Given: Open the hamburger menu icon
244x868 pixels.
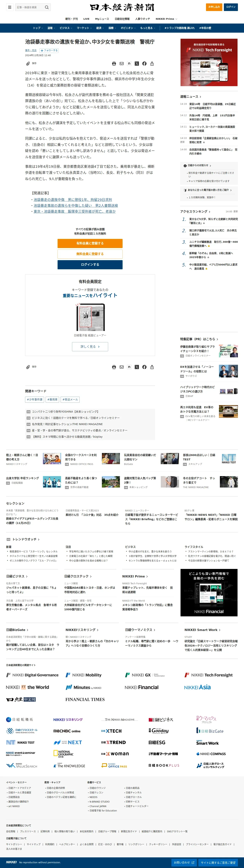Looking at the screenshot, I should point(10,7).
